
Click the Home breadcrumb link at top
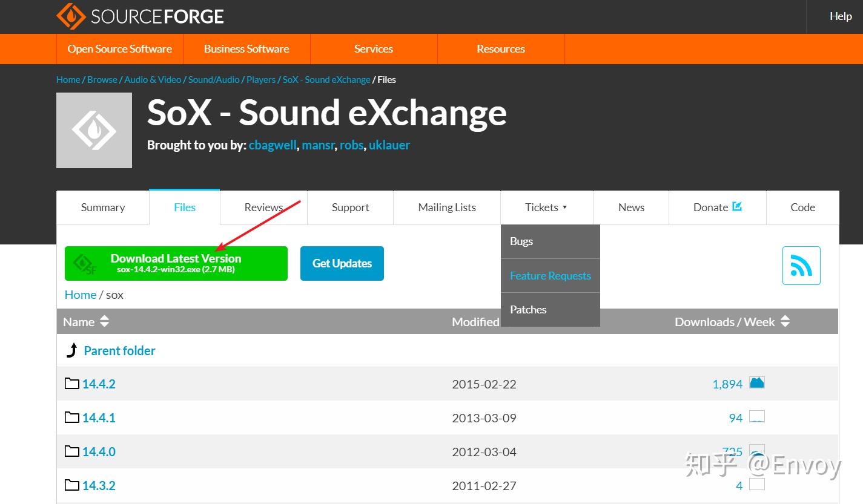tap(68, 80)
